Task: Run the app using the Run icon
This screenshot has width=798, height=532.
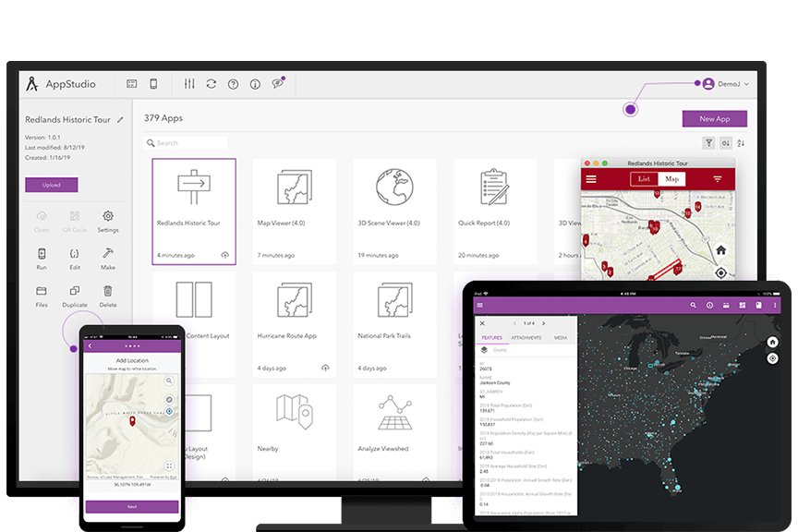Action: (42, 253)
